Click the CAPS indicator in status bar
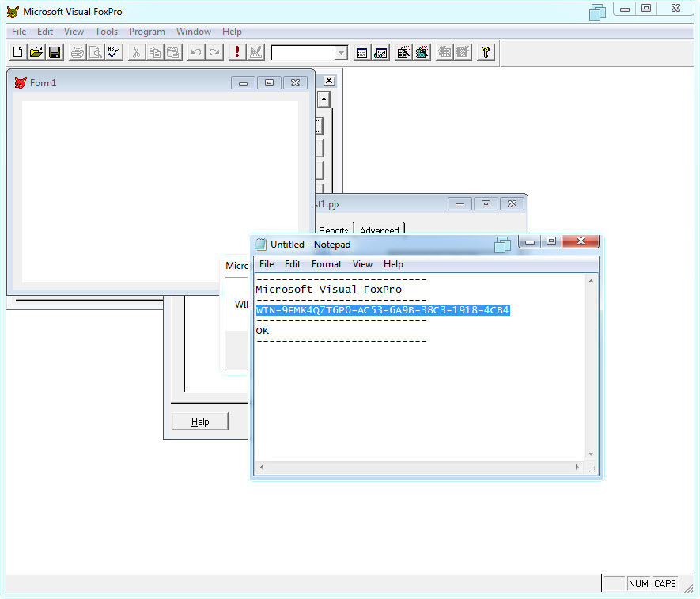The height and width of the screenshot is (599, 700). [665, 584]
